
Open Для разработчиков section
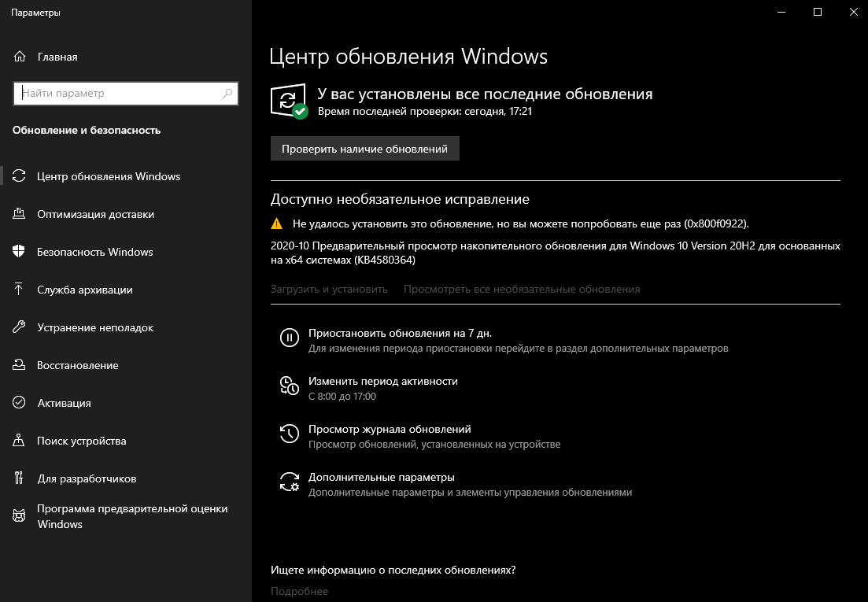(x=87, y=478)
